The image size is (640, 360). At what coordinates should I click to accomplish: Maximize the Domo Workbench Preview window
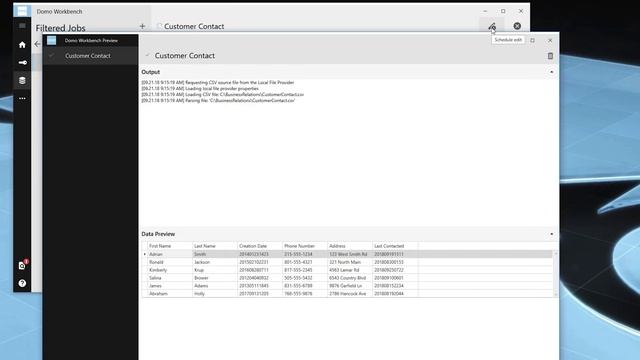532,40
